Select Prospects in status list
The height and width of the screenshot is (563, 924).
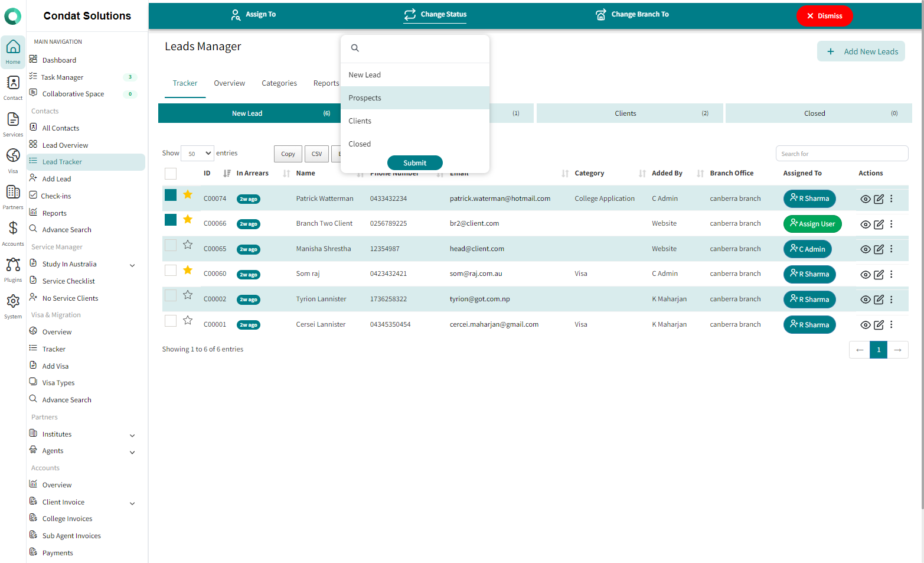click(415, 98)
